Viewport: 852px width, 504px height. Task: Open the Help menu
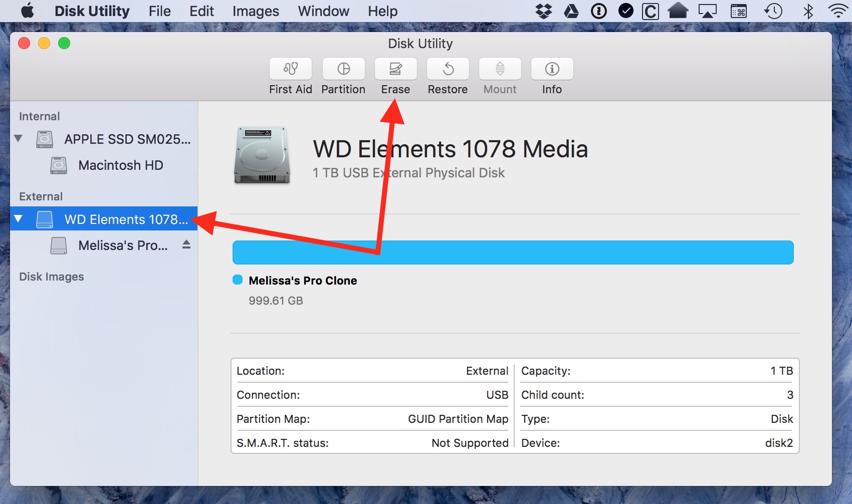383,11
